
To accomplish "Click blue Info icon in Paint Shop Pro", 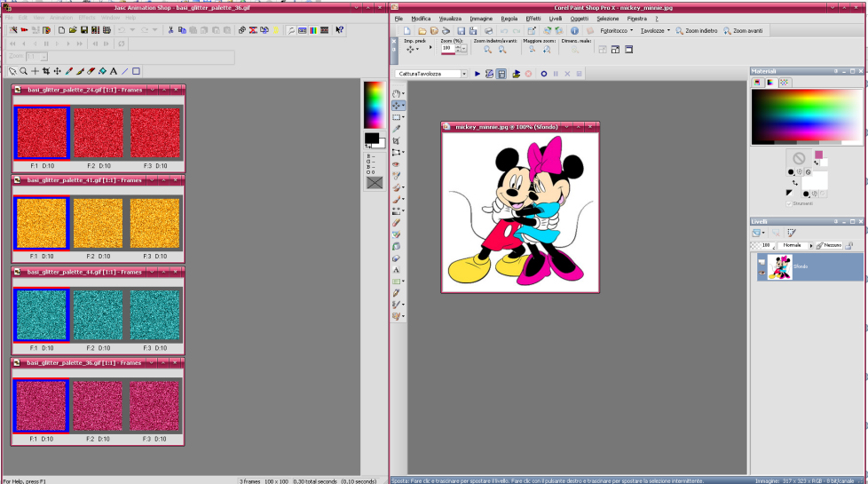I will coord(574,31).
